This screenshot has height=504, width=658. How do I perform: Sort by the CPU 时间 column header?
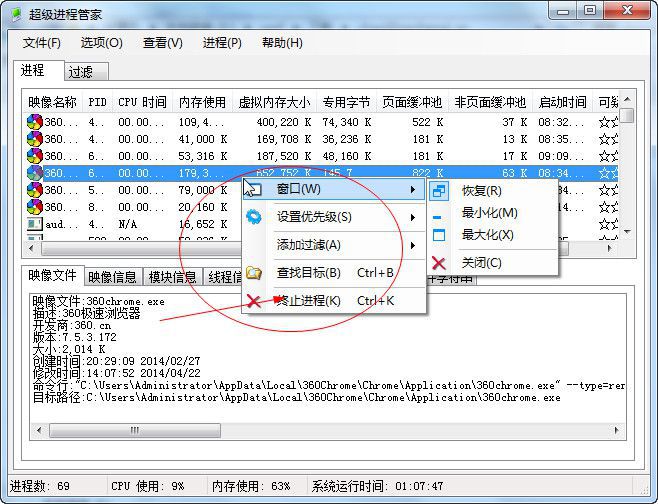[142, 102]
